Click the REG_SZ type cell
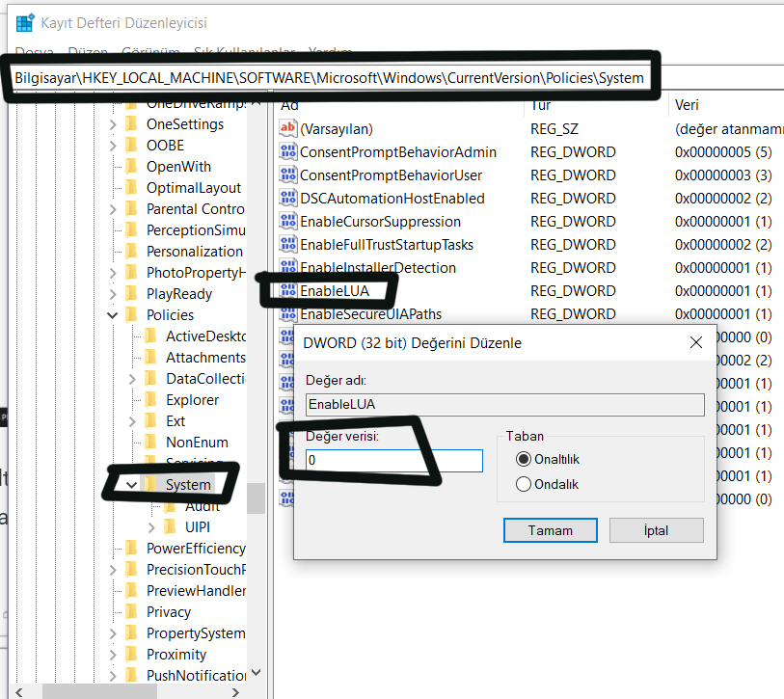This screenshot has height=699, width=784. pos(554,129)
